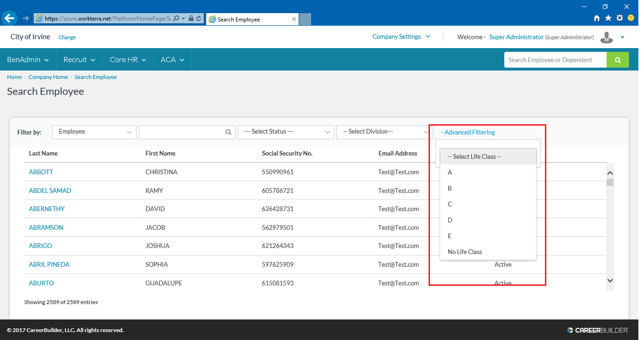
Task: Click the green search button in header
Action: pyautogui.click(x=618, y=60)
